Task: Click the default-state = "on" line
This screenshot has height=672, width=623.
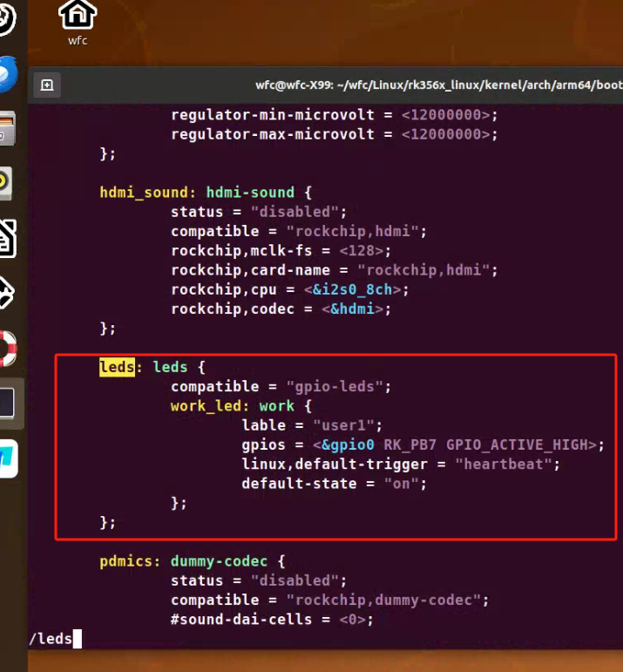Action: pyautogui.click(x=335, y=484)
